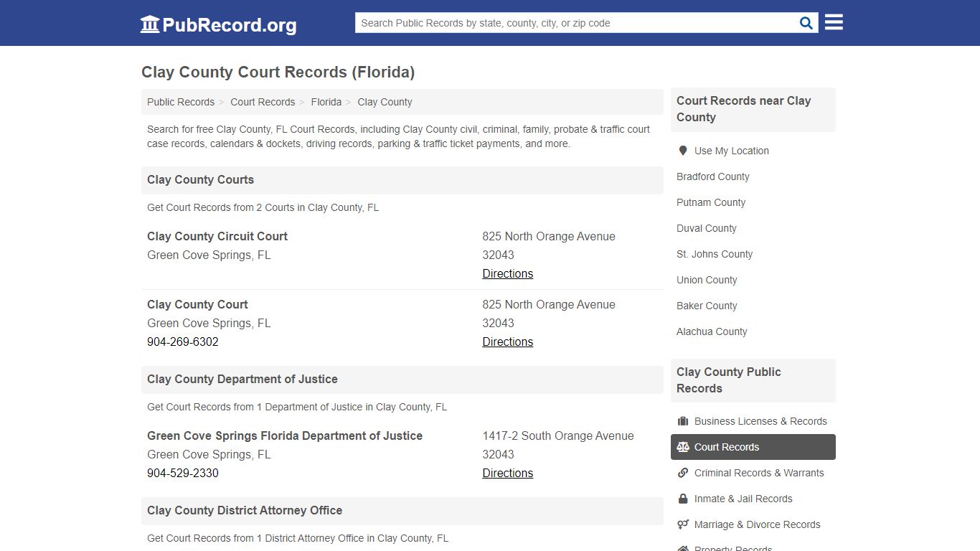Click the search magnifier icon
This screenshot has width=980, height=551.
tap(806, 23)
